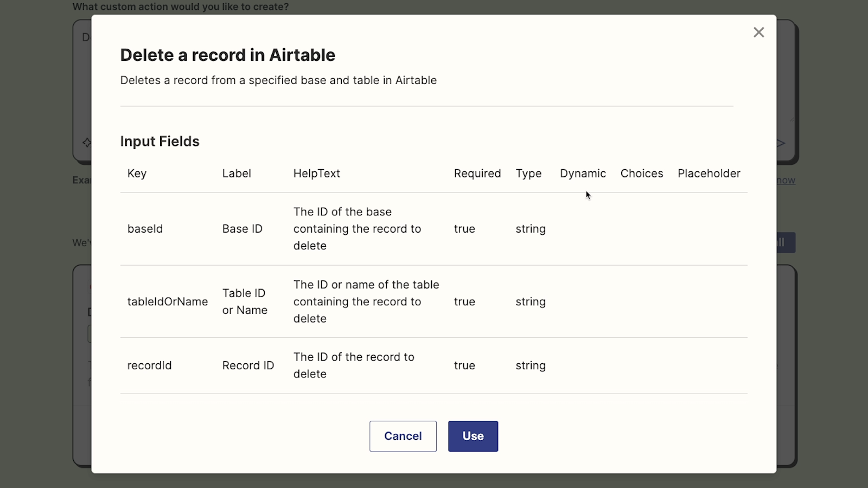
Task: Click the Placeholder column header
Action: [x=709, y=174]
